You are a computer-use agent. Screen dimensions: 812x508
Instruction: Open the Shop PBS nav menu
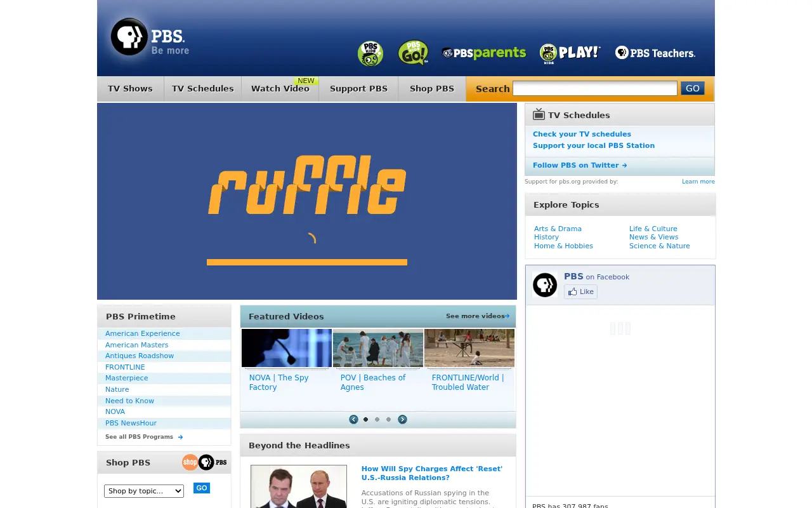(432, 89)
